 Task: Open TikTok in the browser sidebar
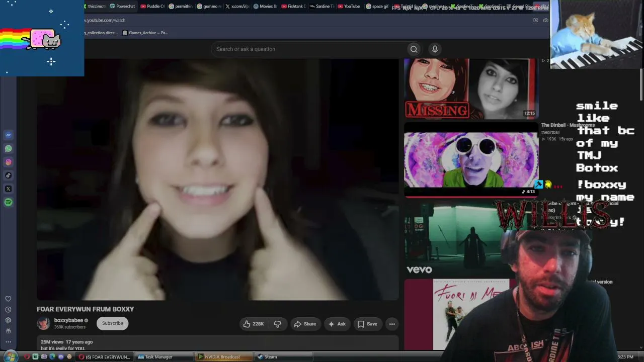8,175
